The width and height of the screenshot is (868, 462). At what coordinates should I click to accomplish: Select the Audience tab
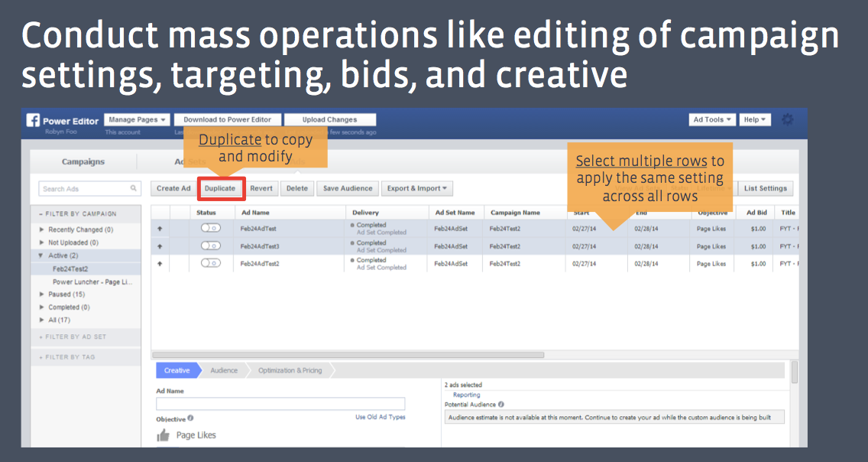pos(224,371)
